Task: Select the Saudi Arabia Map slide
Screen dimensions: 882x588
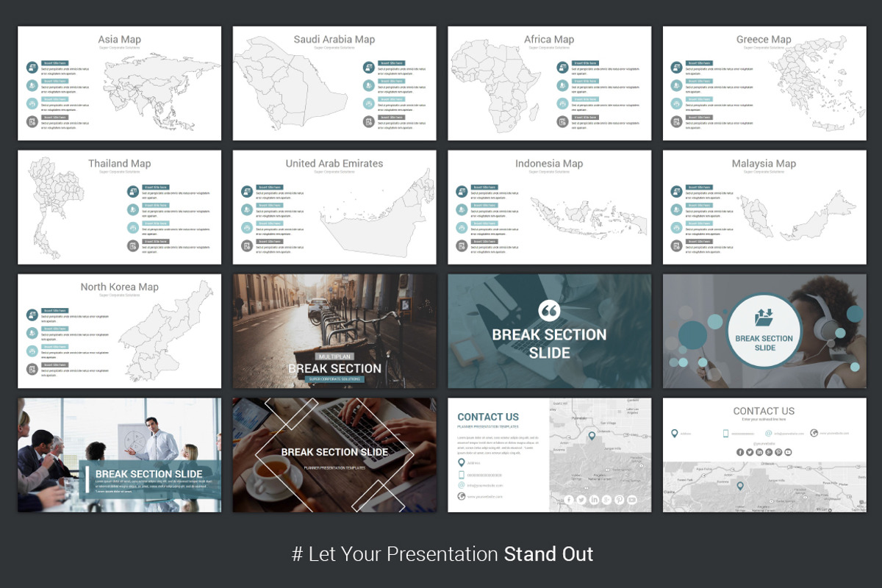Action: tap(334, 82)
